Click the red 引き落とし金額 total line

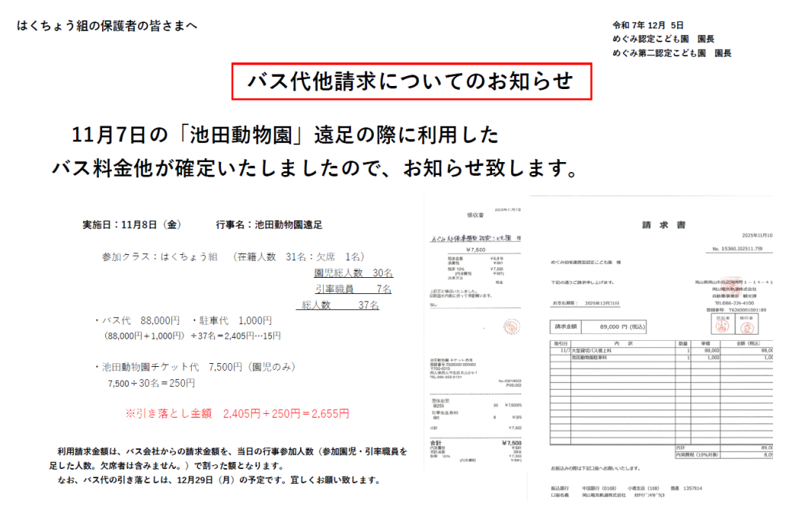(x=237, y=413)
